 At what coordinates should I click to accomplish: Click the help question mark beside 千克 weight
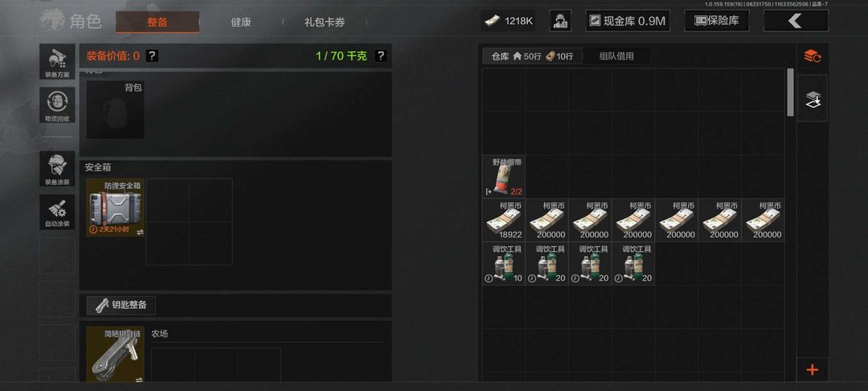pyautogui.click(x=380, y=56)
